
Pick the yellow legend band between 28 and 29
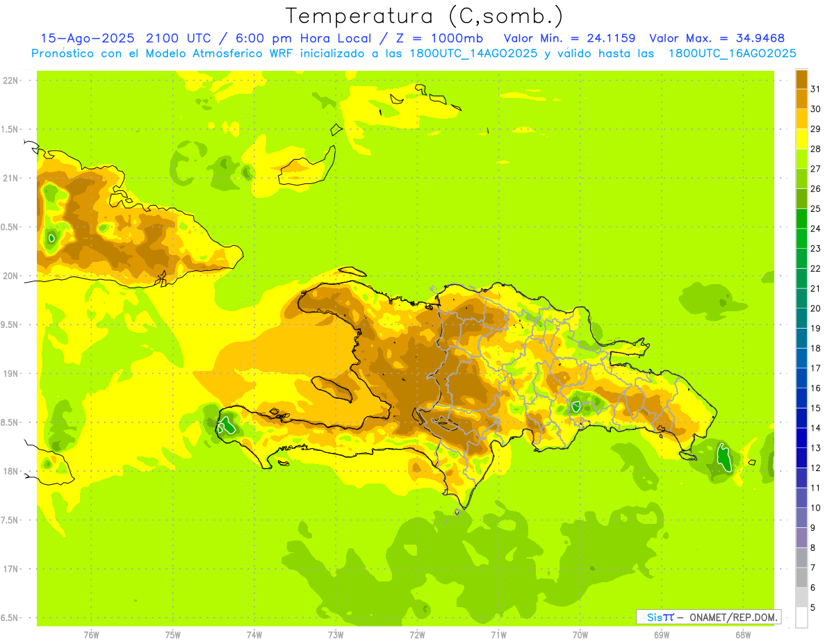(x=801, y=139)
